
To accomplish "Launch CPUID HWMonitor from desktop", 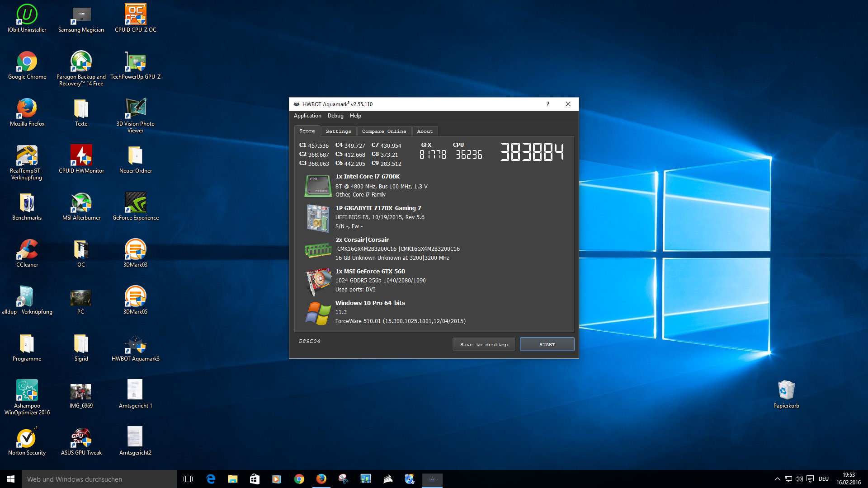I will (81, 159).
